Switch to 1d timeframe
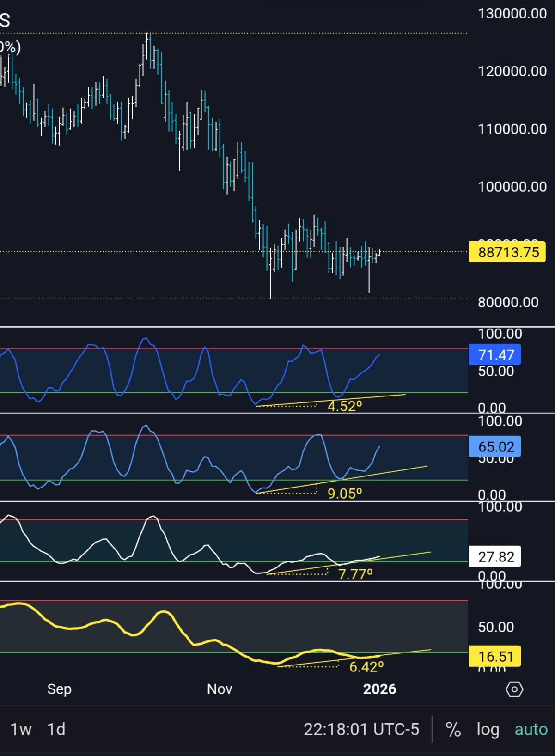The width and height of the screenshot is (555, 756). 56,729
